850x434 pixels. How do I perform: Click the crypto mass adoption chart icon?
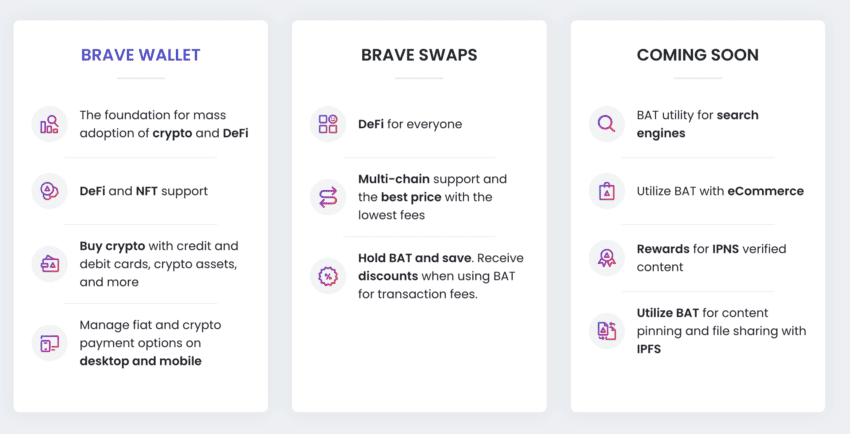[x=49, y=124]
